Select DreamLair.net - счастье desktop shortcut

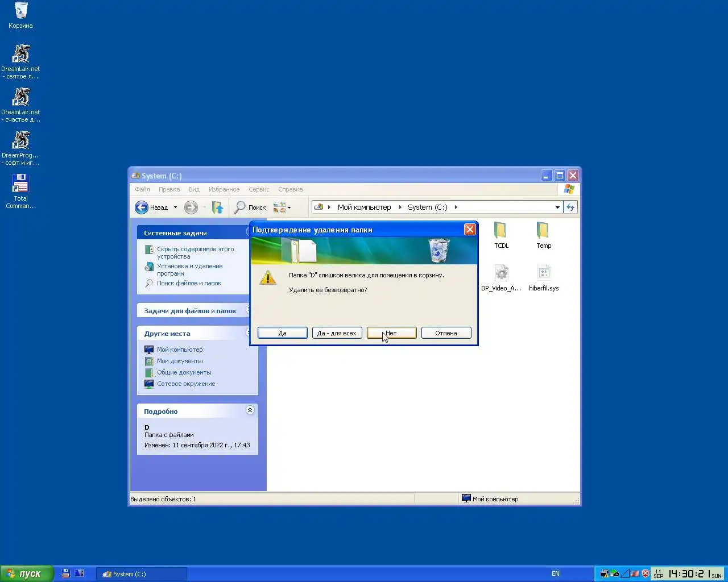pyautogui.click(x=20, y=105)
